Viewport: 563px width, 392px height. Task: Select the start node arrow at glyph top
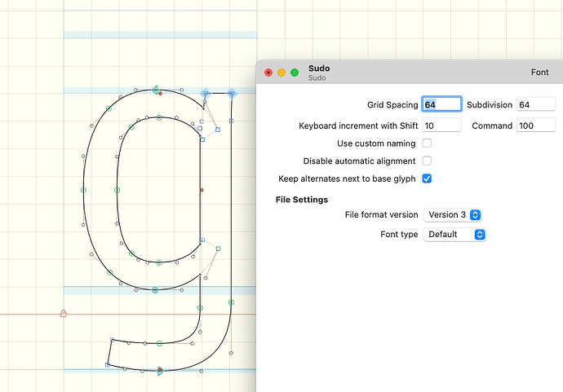point(156,90)
